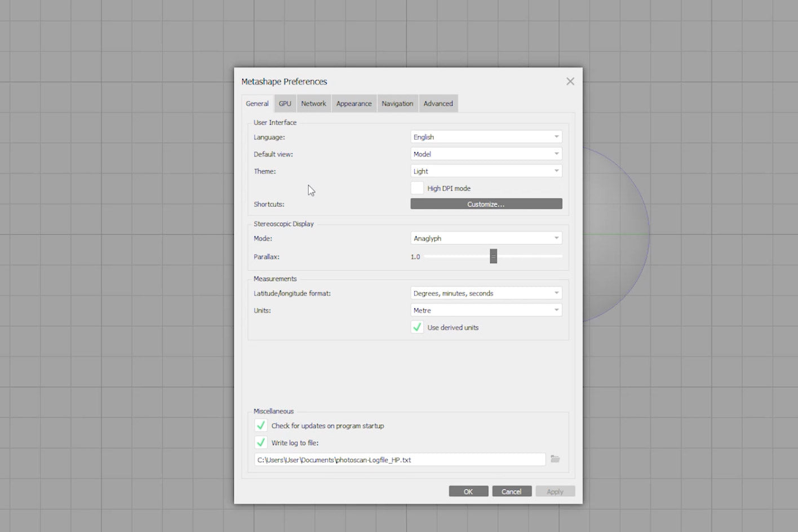Browse for log file folder icon
Screen dimensions: 798x532
[x=555, y=459]
